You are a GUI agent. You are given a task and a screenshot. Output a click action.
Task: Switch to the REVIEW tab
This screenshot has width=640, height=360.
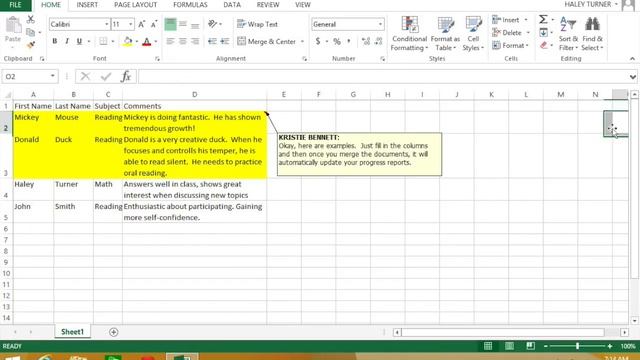[x=268, y=5]
